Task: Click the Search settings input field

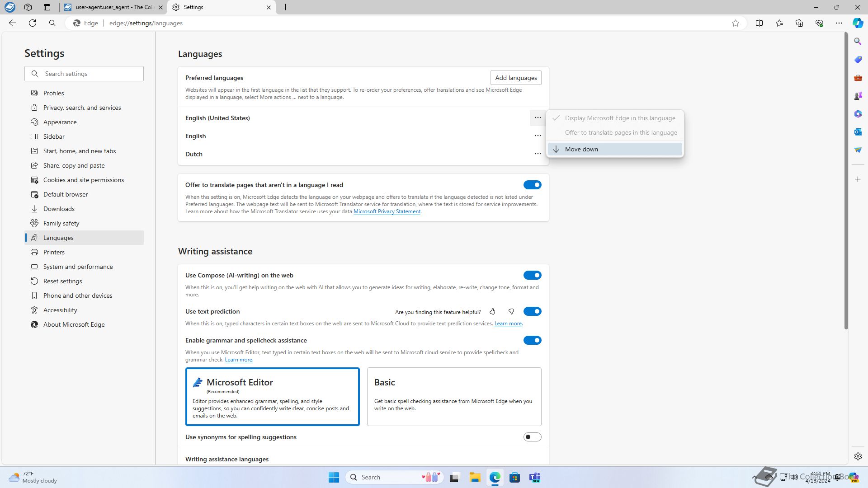Action: click(84, 74)
